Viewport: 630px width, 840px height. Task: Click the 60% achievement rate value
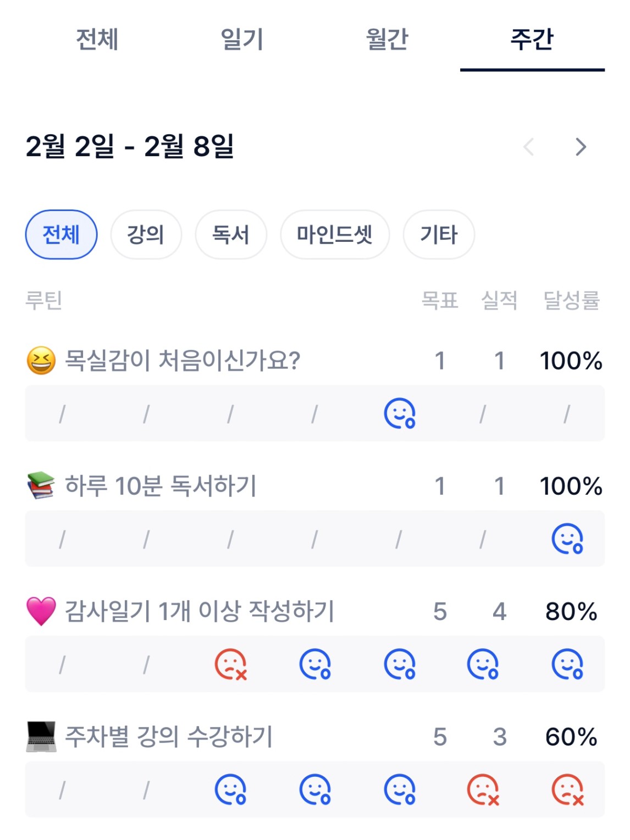[x=571, y=737]
